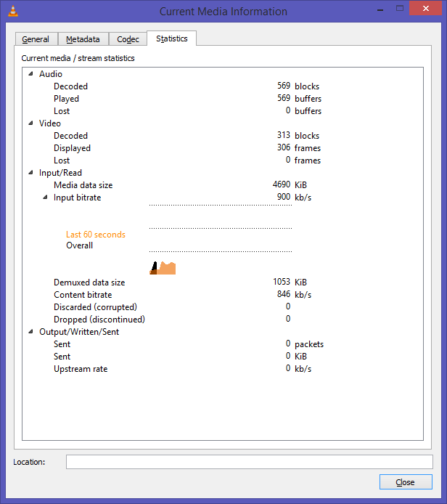Select the Statistics tab
The width and height of the screenshot is (447, 504).
tap(171, 38)
